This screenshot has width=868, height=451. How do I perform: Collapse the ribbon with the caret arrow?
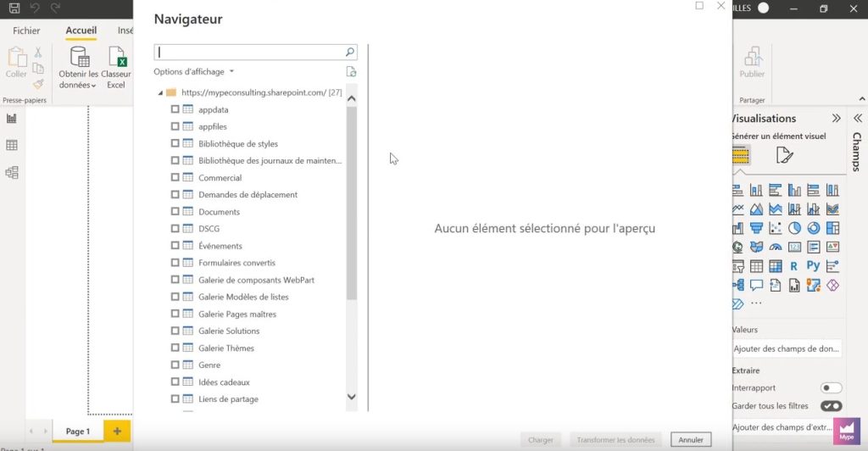(862, 98)
